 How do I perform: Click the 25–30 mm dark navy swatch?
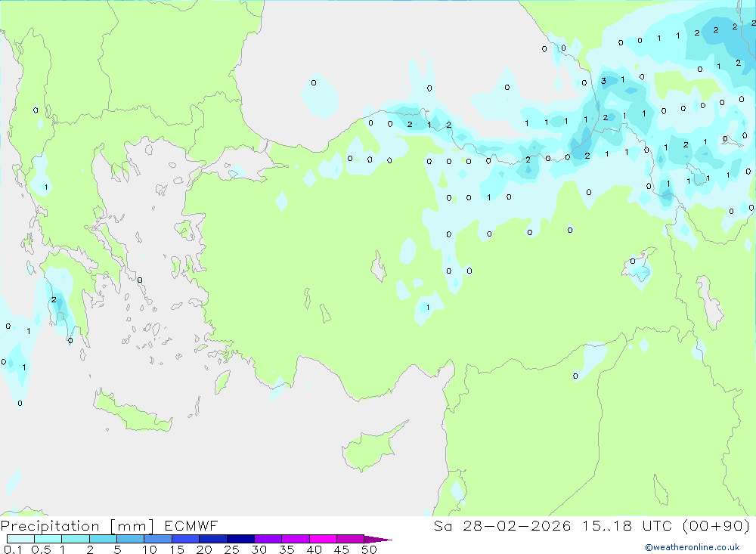tap(240, 539)
